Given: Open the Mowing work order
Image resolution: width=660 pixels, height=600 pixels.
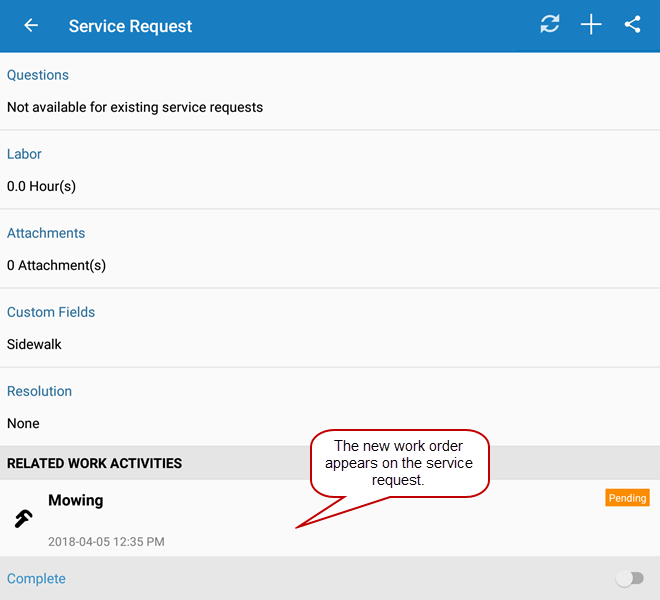Looking at the screenshot, I should (76, 500).
